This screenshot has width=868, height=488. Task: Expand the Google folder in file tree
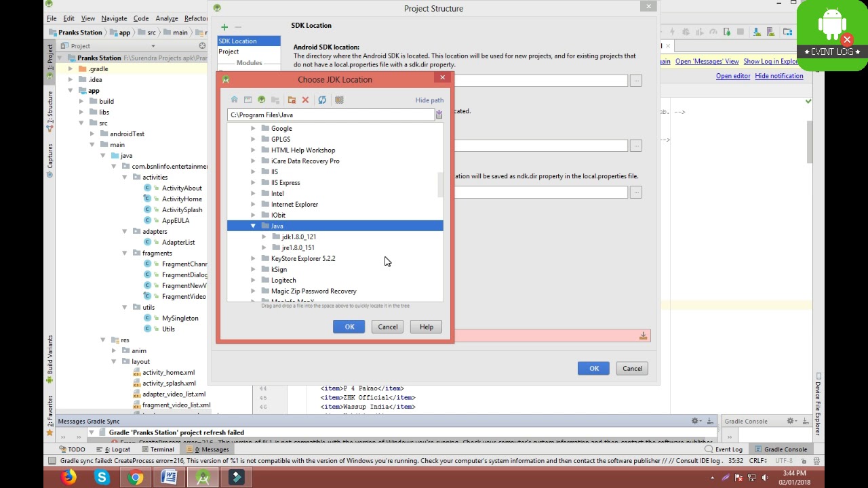(x=254, y=128)
